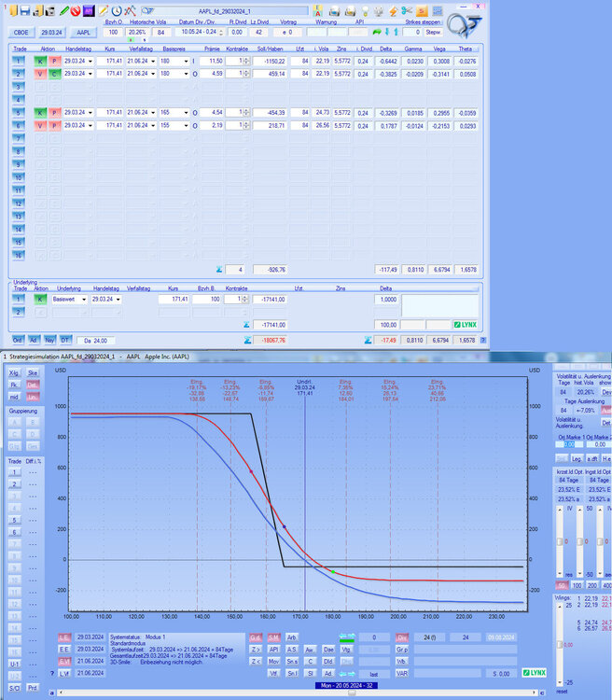
Task: Click the Ord button at bottom left
Action: tap(18, 340)
